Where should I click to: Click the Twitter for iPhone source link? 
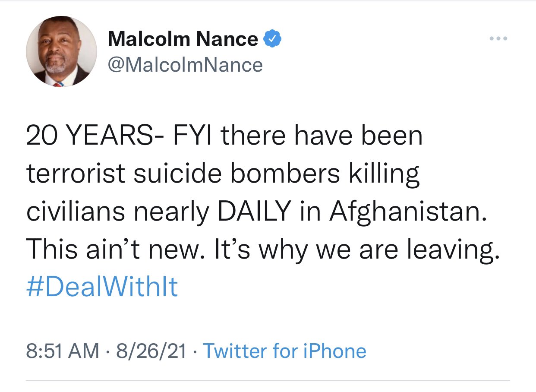click(284, 351)
